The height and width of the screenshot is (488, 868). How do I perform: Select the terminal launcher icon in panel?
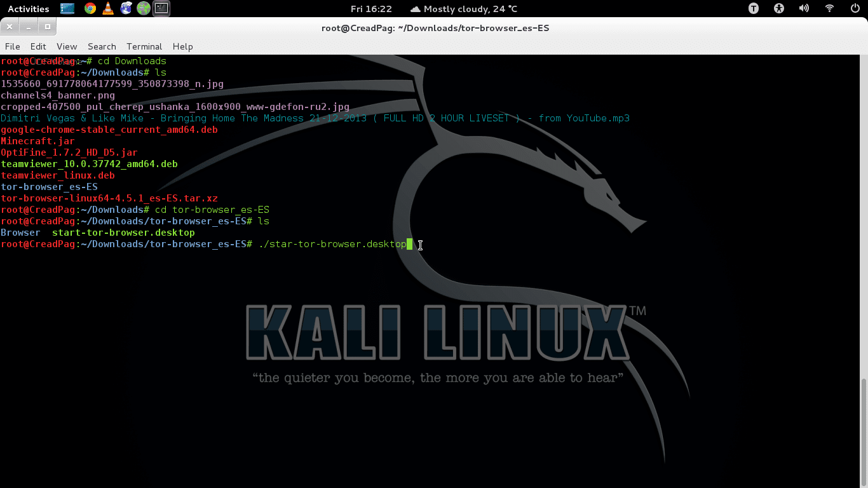tap(162, 9)
